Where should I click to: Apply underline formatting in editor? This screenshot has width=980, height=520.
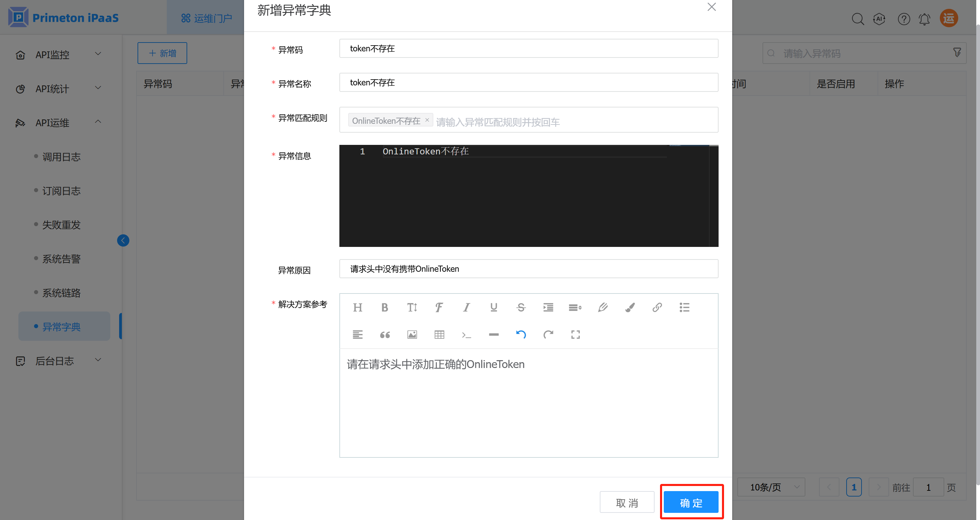pos(494,307)
